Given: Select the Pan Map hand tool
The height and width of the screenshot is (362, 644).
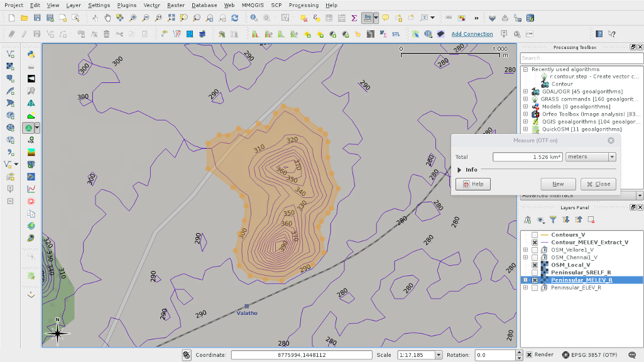Looking at the screenshot, I should (x=107, y=18).
